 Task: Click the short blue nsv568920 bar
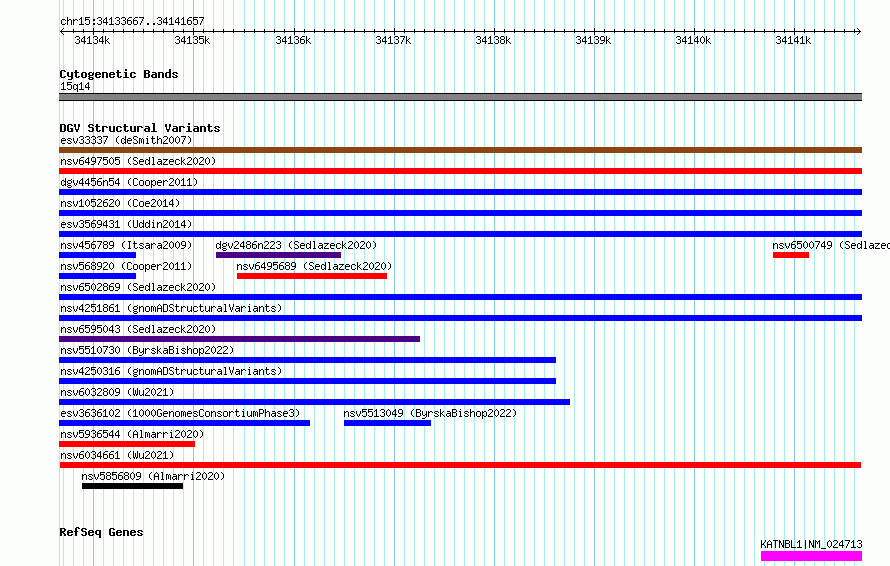pos(98,276)
